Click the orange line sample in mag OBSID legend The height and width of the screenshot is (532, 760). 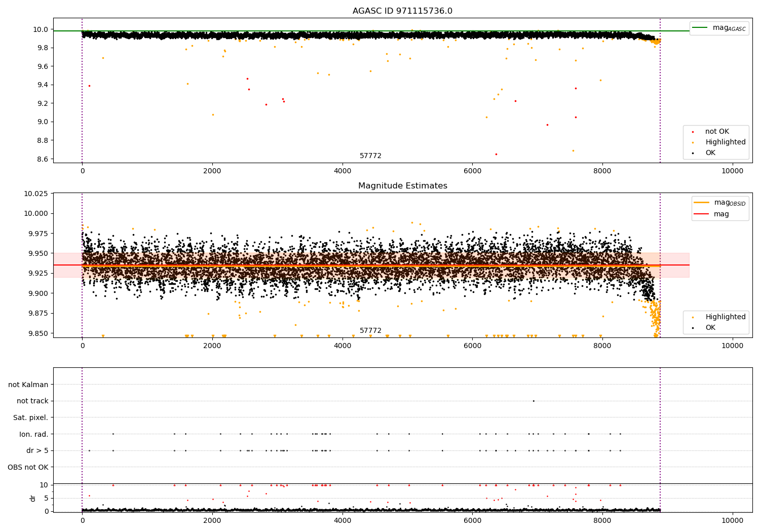(x=701, y=203)
